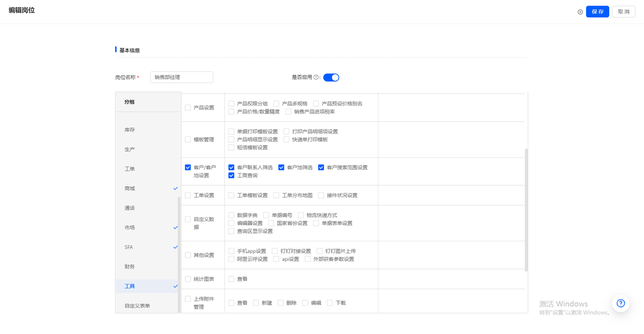Cancel editing with 取消 button
Screen dimensions: 644x334
click(x=623, y=12)
